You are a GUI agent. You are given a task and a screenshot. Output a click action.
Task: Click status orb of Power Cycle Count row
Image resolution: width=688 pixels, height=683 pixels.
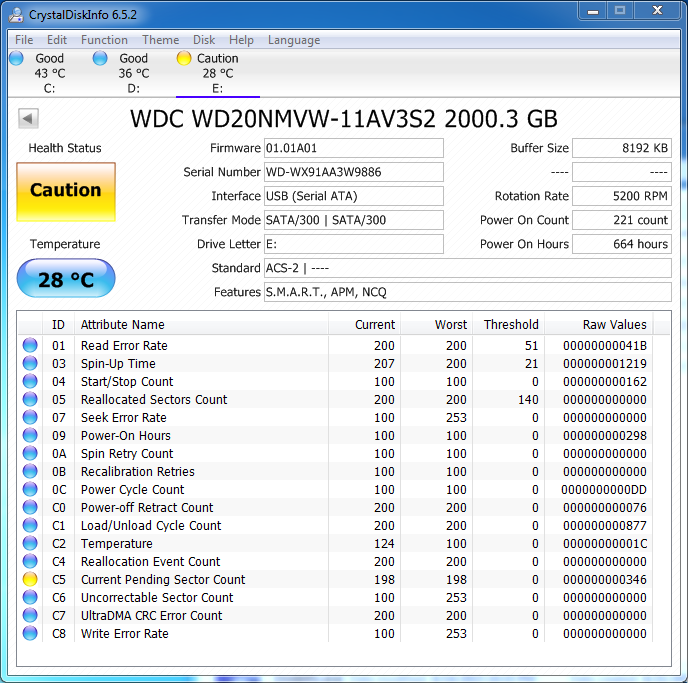click(30, 489)
